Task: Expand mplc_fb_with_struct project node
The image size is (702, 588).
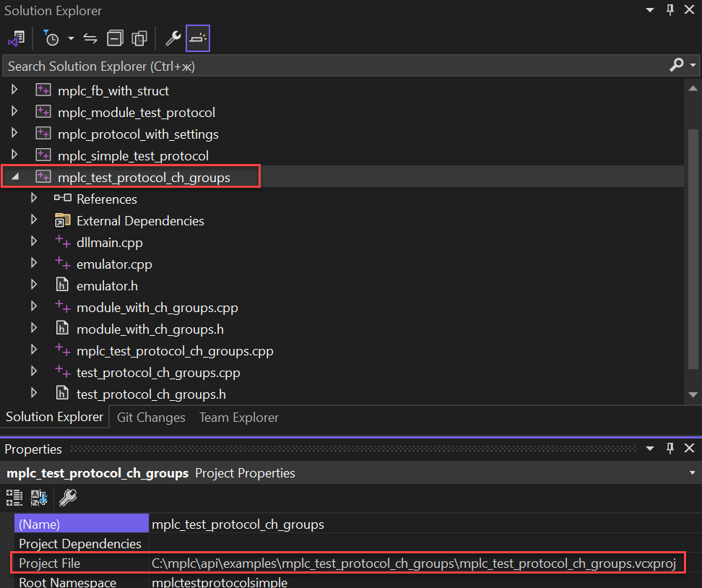Action: tap(14, 90)
